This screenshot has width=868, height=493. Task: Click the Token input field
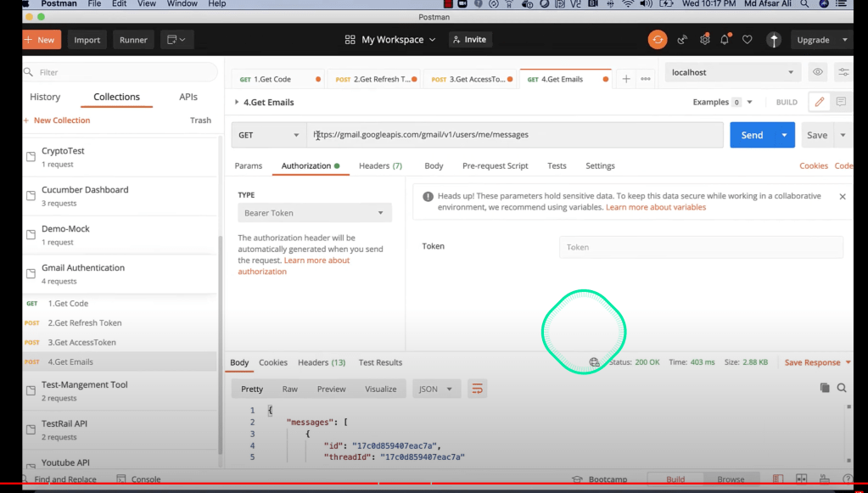[701, 247]
